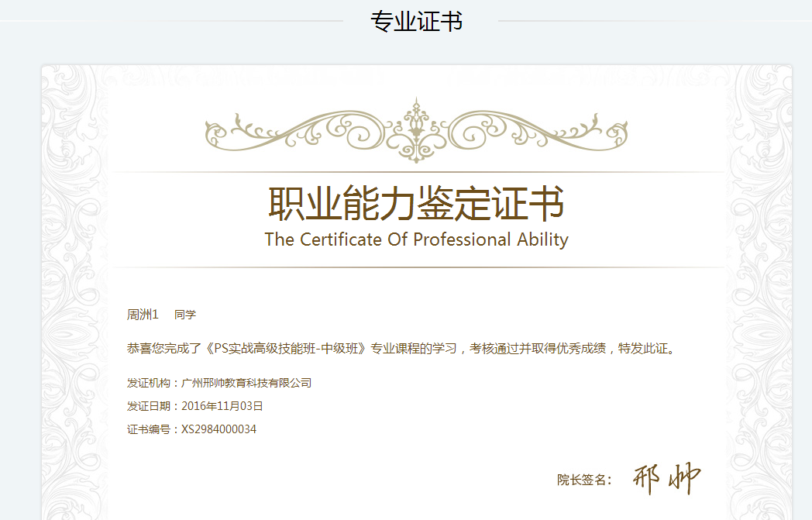Click the issuer 广州邢帅教育科技有限公司
812x520 pixels.
pos(246,383)
